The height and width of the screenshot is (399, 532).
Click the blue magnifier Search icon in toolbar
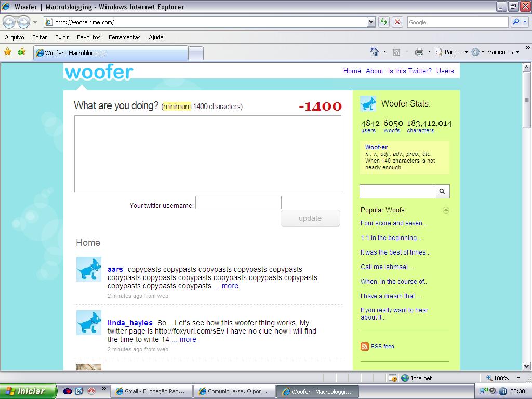coord(516,22)
